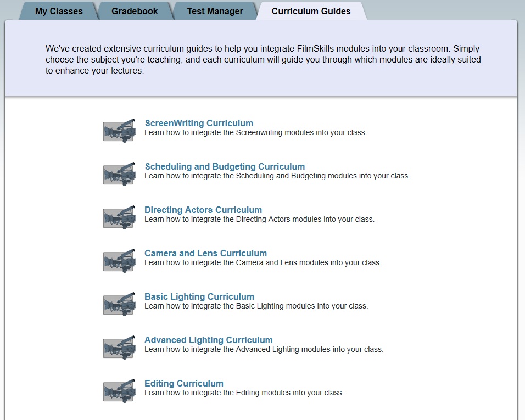Click the camera icon beside Scheduling and Budgeting Curriculum
Screen dimensions: 525x420
(119, 174)
